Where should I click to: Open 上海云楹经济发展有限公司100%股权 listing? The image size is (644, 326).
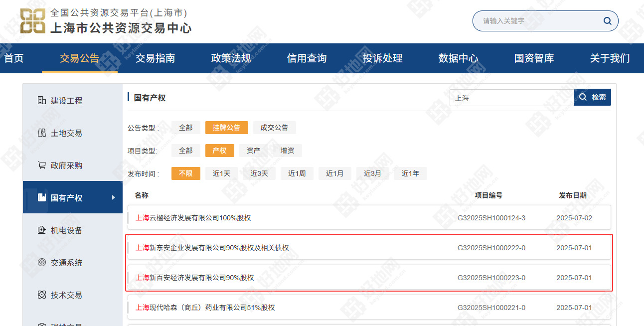[193, 218]
